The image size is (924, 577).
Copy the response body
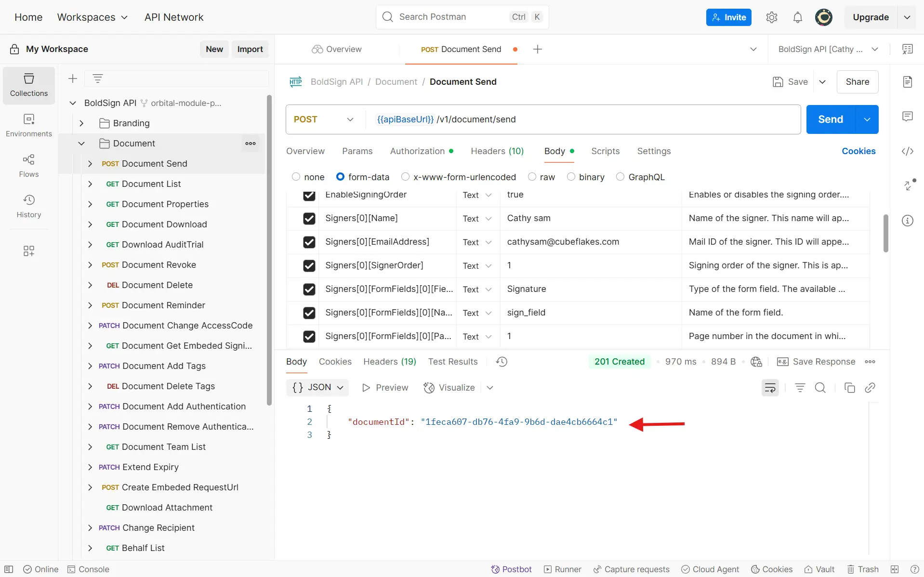850,388
